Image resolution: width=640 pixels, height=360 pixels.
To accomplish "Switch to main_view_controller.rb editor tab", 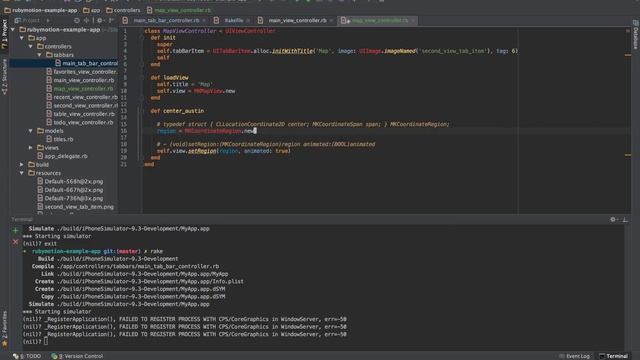I will [297, 20].
